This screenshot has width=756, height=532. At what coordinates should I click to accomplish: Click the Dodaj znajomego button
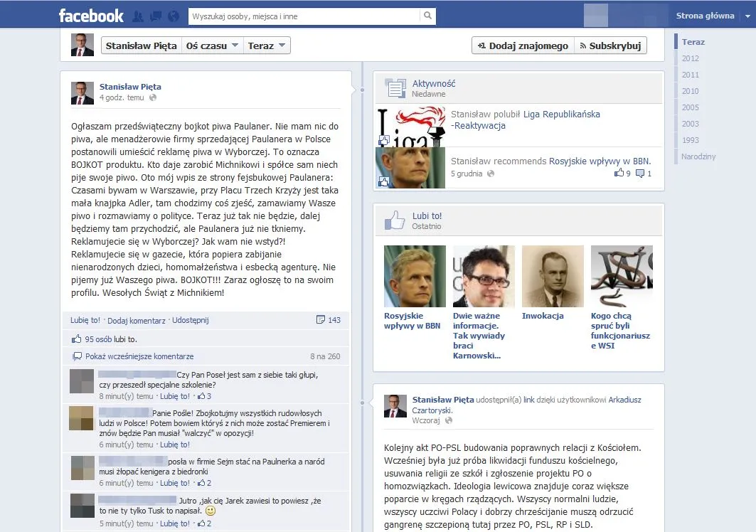click(x=523, y=46)
